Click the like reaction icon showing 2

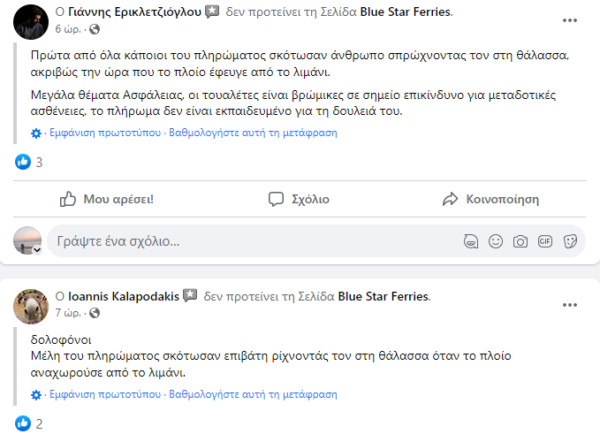point(24,424)
